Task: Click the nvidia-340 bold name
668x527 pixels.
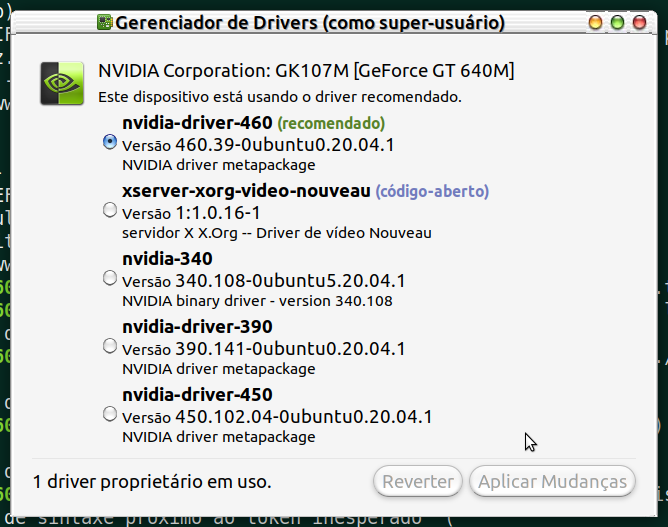Action: (167, 259)
